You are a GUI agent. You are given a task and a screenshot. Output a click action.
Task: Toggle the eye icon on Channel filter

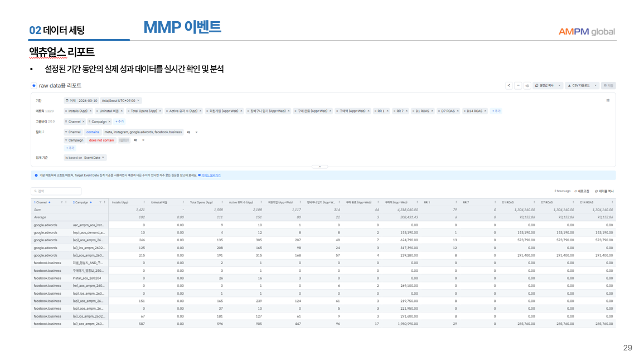(188, 132)
